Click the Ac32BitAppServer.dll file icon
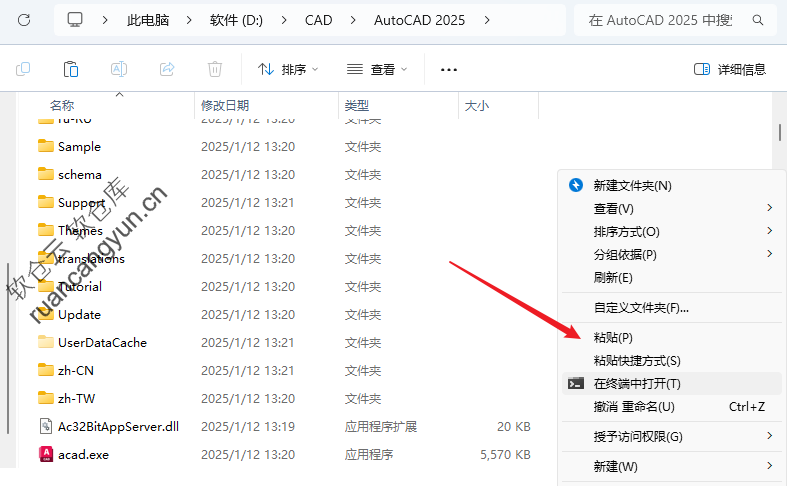The width and height of the screenshot is (787, 486). click(46, 426)
